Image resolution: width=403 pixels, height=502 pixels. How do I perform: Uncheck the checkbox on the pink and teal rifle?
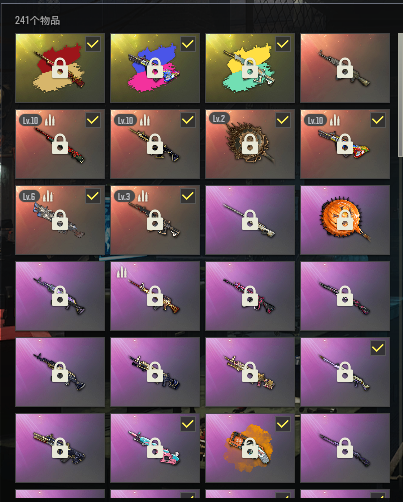click(x=188, y=424)
